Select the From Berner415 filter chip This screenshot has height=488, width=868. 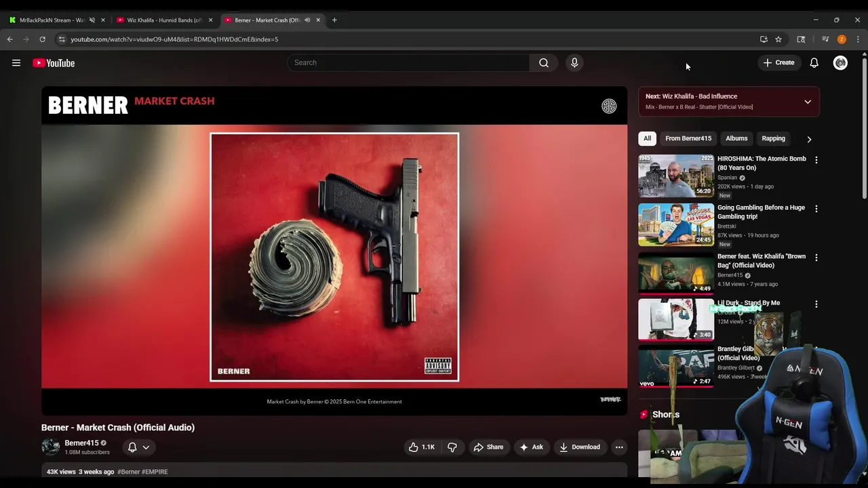click(x=688, y=138)
